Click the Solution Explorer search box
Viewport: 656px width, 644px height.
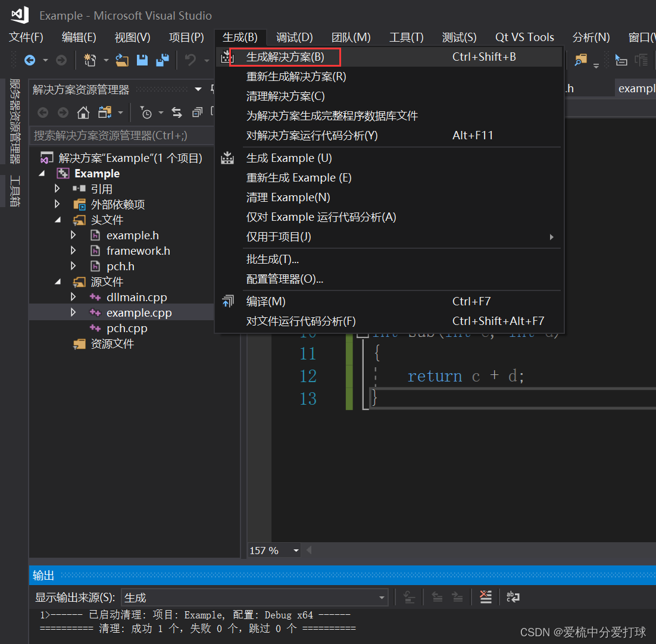[x=119, y=135]
